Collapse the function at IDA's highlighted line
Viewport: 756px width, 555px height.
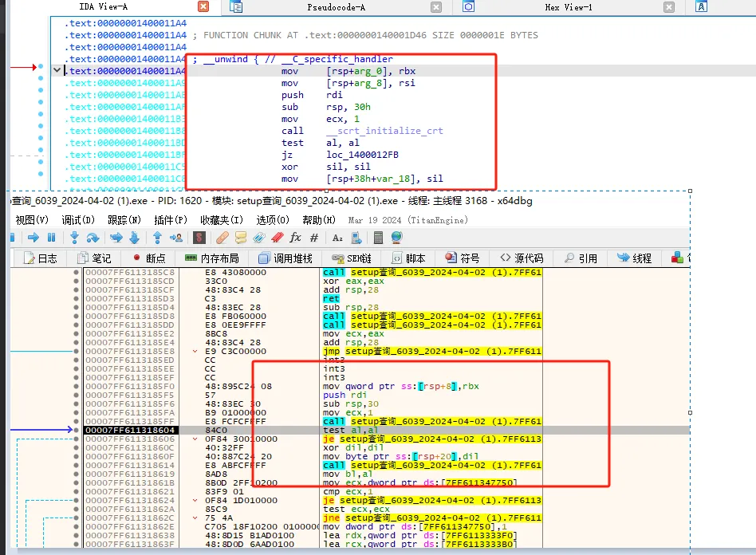pyautogui.click(x=57, y=70)
